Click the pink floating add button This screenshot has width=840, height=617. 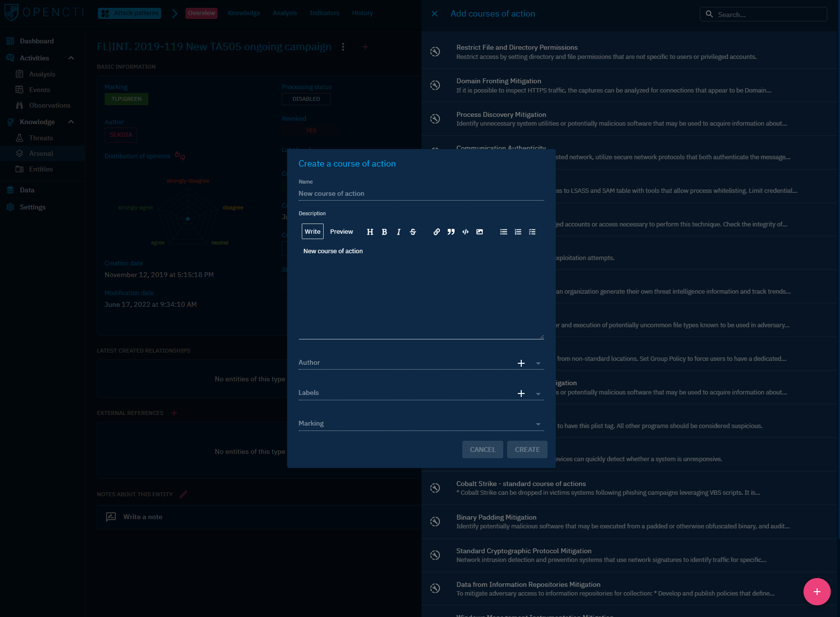(x=817, y=592)
